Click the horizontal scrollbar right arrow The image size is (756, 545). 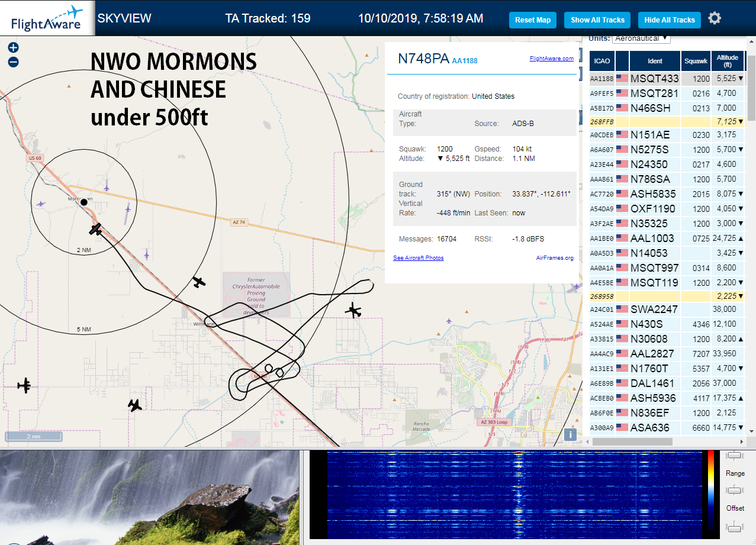pyautogui.click(x=742, y=441)
